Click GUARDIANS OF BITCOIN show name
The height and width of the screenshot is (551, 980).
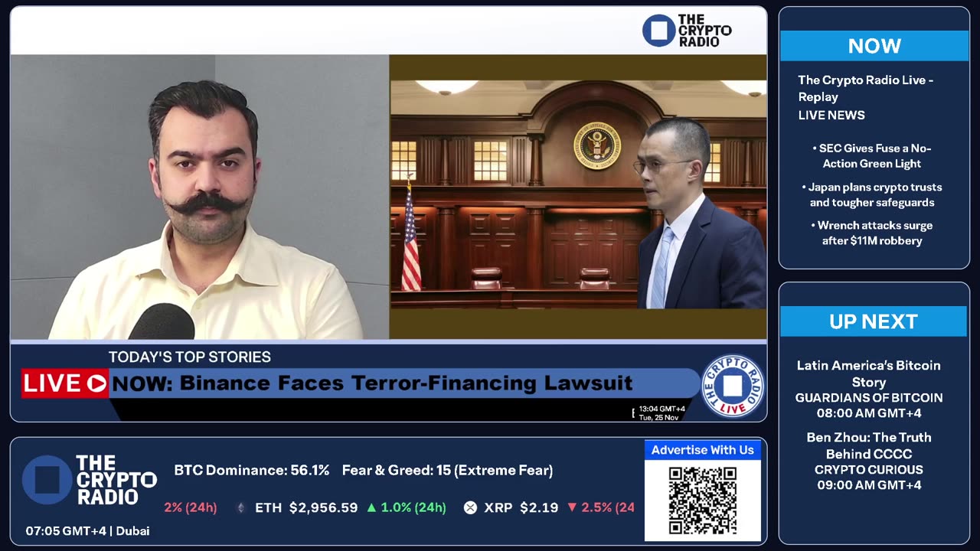point(869,398)
